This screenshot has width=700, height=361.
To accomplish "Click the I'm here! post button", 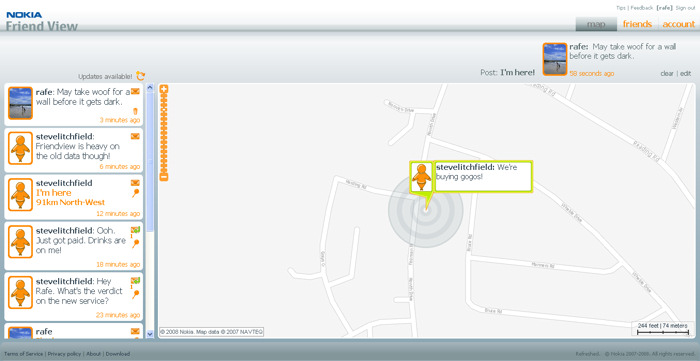I will [517, 72].
